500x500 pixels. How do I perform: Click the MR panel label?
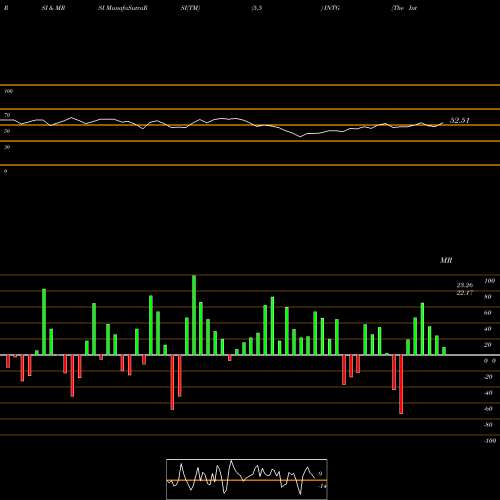[x=446, y=260]
